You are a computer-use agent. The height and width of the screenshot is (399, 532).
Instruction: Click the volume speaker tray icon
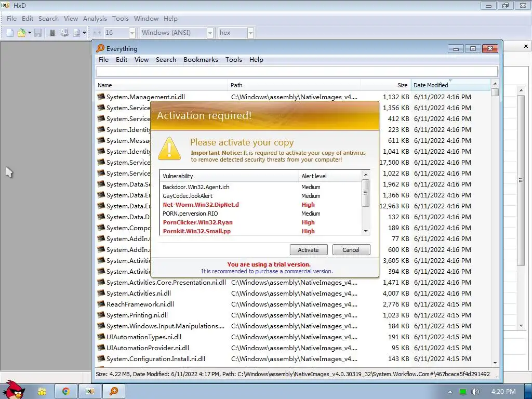click(475, 392)
